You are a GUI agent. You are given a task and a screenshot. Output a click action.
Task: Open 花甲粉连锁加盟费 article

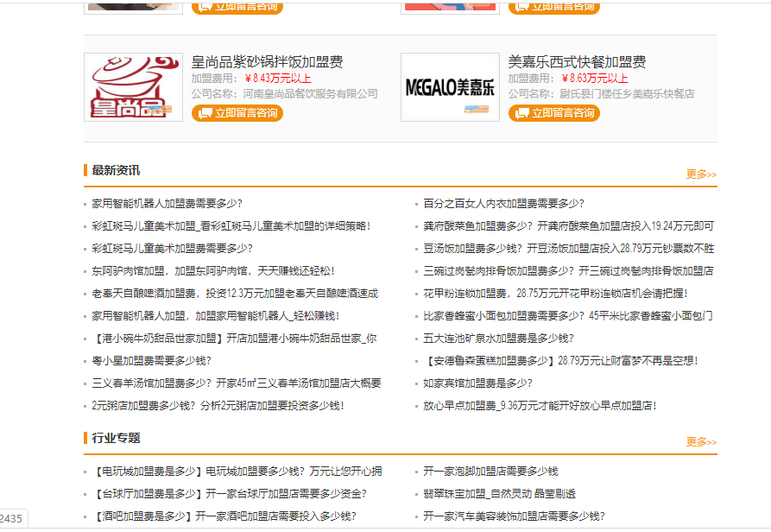[x=555, y=294]
